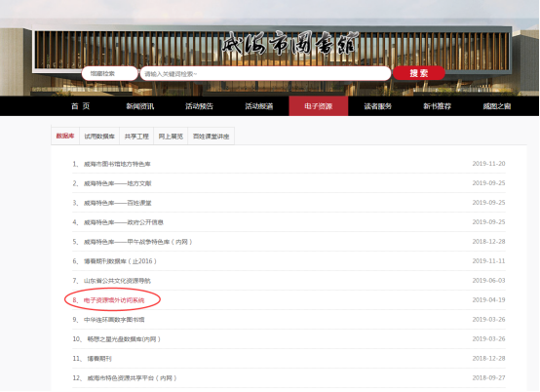Switch to the 网上展览 tab
Image resolution: width=540 pixels, height=392 pixels.
pyautogui.click(x=171, y=137)
